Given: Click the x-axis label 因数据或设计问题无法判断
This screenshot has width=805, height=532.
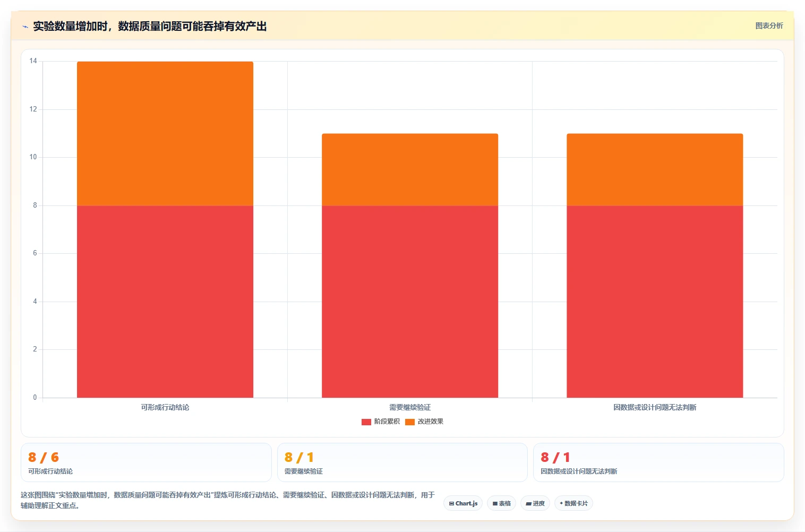Looking at the screenshot, I should (x=655, y=407).
